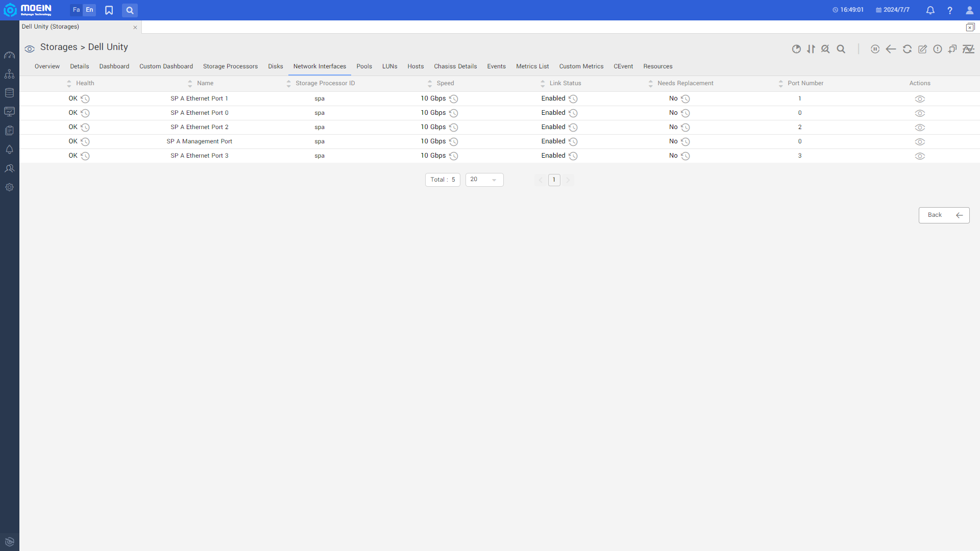
Task: Sort table by Speed column
Action: pos(430,84)
